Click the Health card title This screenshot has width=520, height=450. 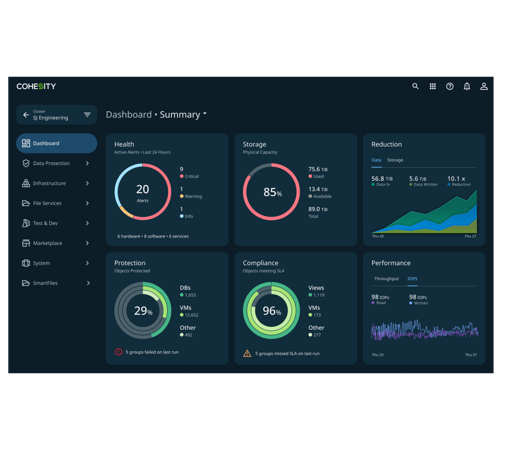[x=124, y=144]
